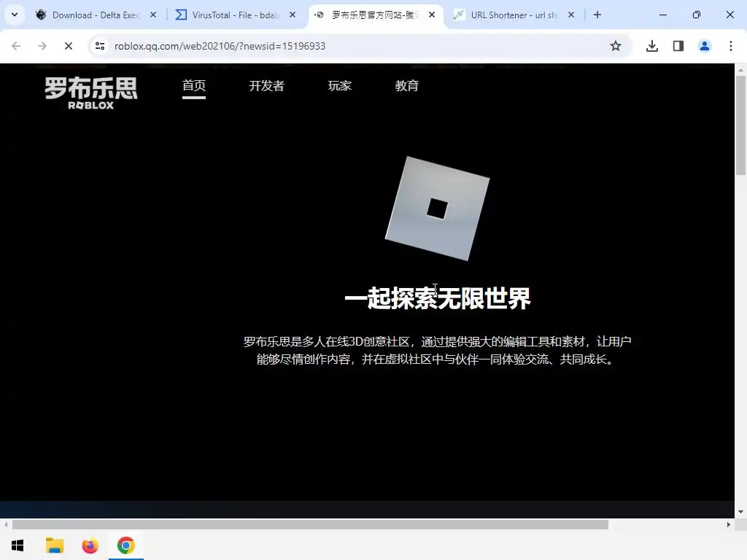The image size is (747, 560).
Task: Open File Explorer from taskbar
Action: [x=54, y=545]
